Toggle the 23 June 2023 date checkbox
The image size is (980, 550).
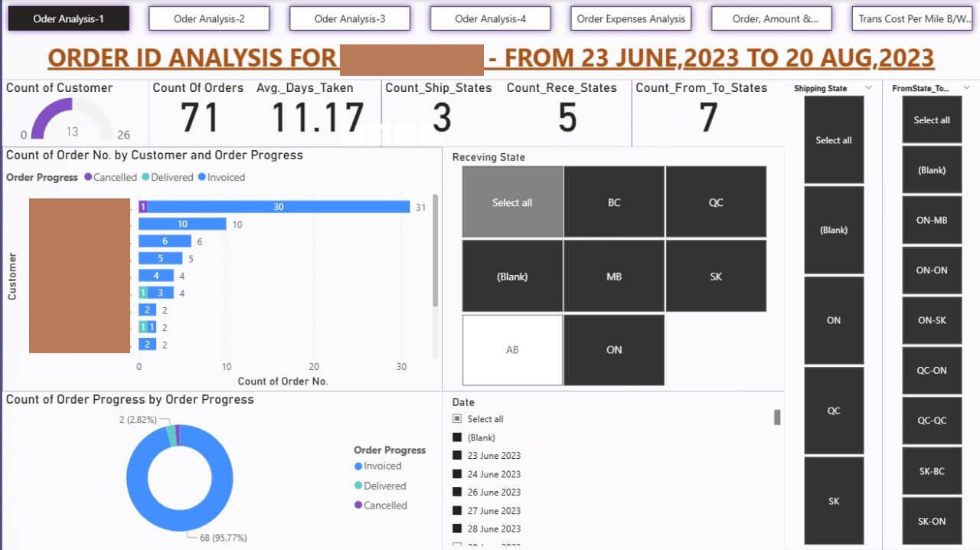click(457, 456)
